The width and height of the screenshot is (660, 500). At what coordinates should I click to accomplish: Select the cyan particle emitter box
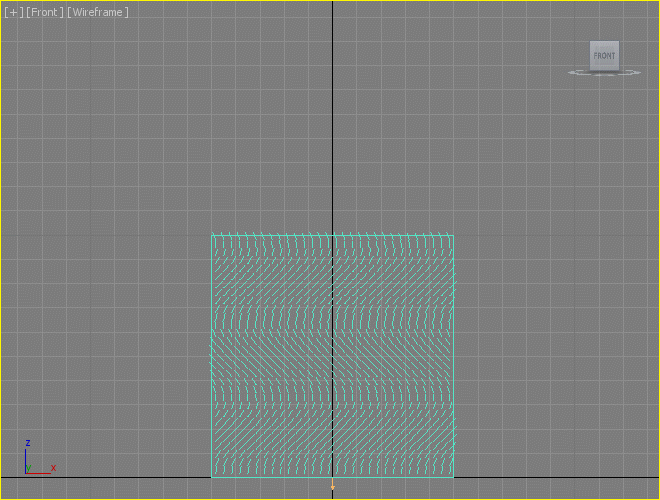pos(332,356)
